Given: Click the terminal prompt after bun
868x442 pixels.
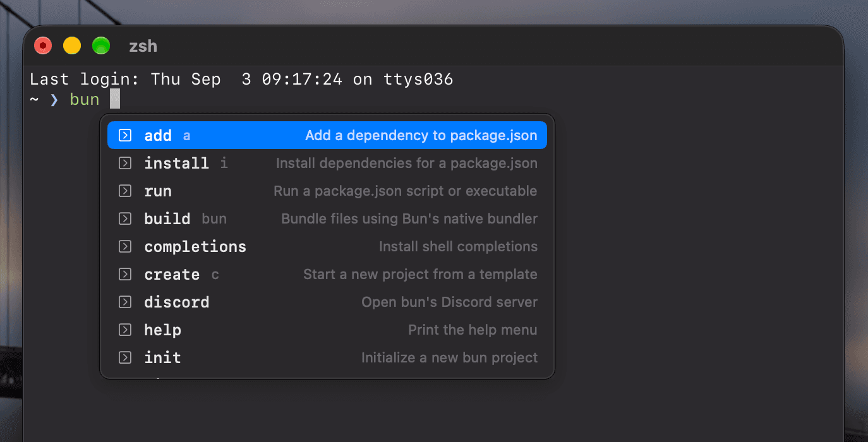Looking at the screenshot, I should coord(114,99).
